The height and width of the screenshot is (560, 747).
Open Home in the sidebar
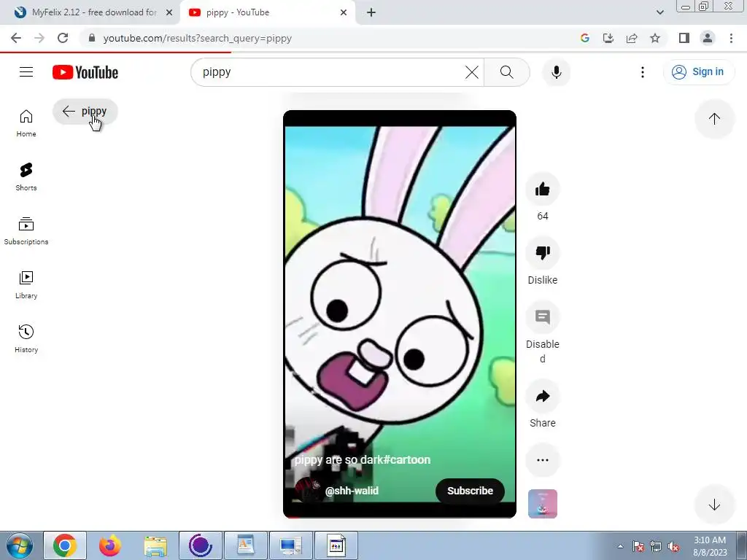(26, 122)
